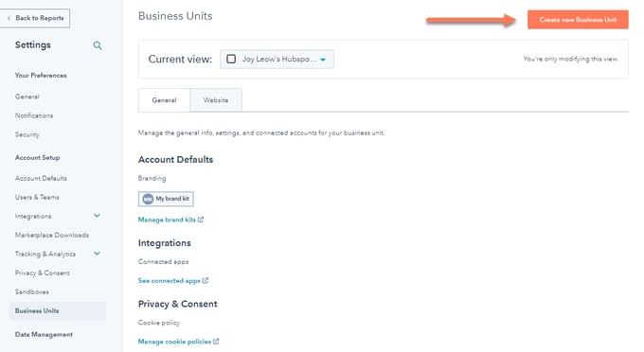Click external link icon beside Manage brand kits
This screenshot has height=352, width=644.
[201, 220]
